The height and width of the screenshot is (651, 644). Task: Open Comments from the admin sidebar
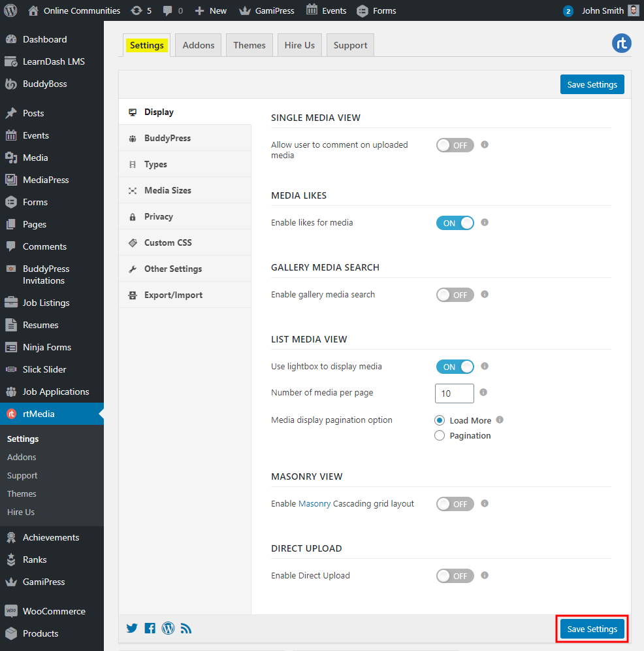click(x=44, y=246)
